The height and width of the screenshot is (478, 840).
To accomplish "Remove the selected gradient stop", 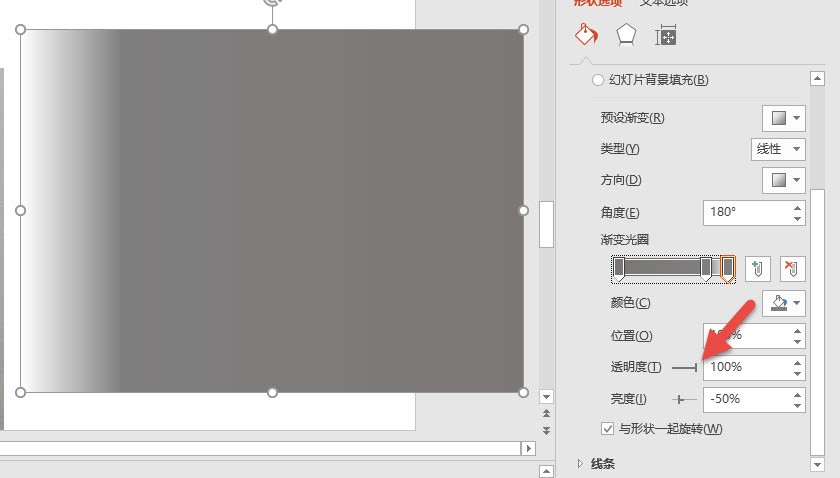I will click(x=792, y=268).
